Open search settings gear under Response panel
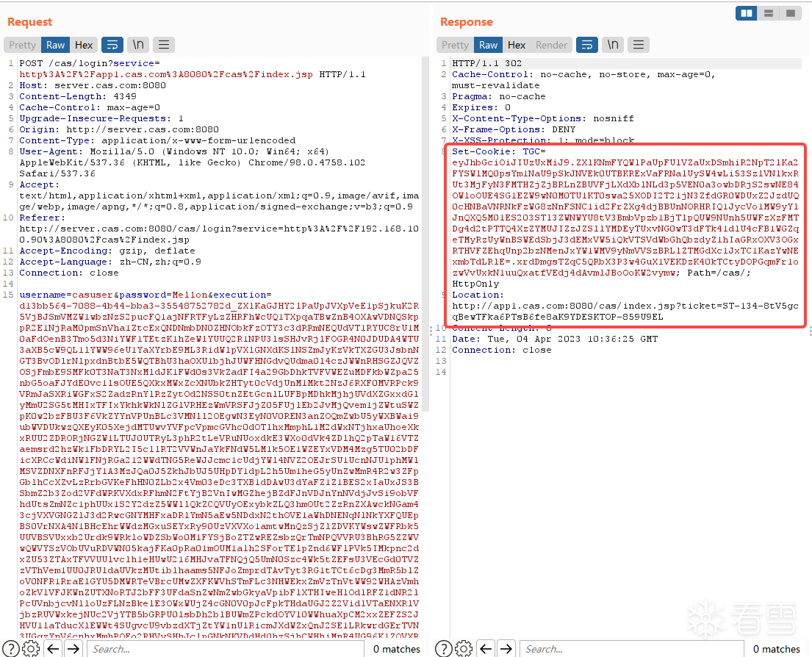 click(x=464, y=649)
